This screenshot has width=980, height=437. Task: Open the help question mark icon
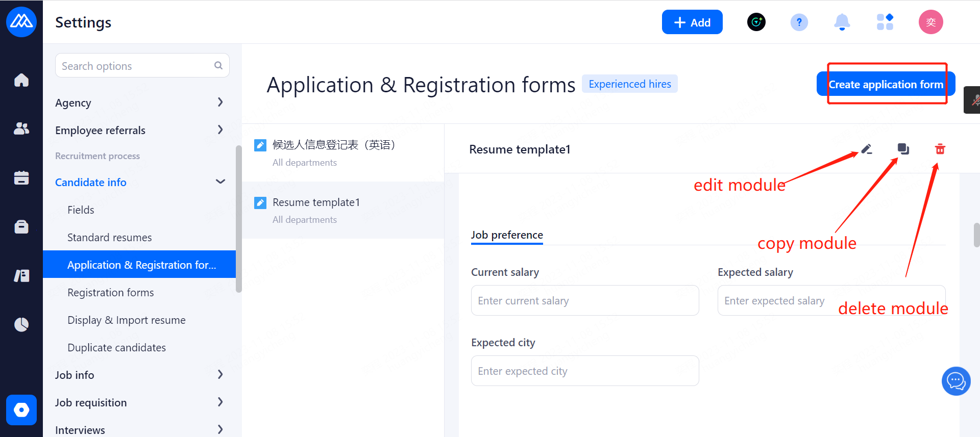click(x=799, y=22)
